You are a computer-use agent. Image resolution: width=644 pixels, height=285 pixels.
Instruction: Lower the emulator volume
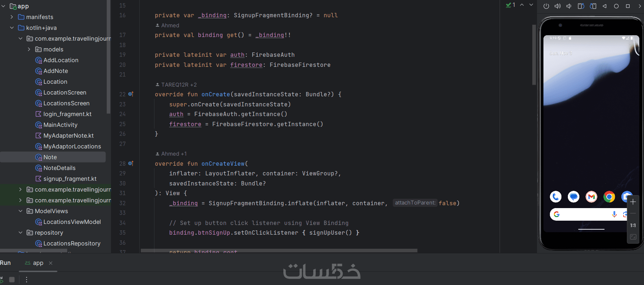tap(569, 6)
